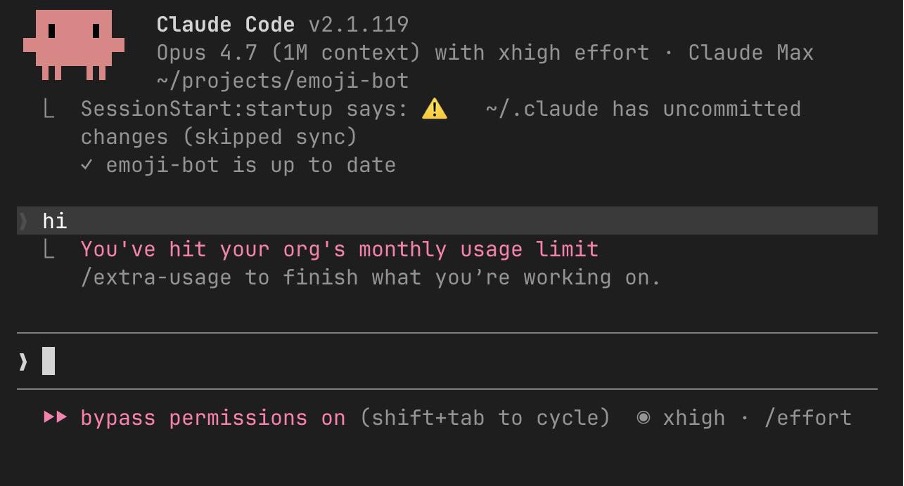
Task: Click the Opus 4.7 (1M context) model label
Action: pyautogui.click(x=288, y=52)
